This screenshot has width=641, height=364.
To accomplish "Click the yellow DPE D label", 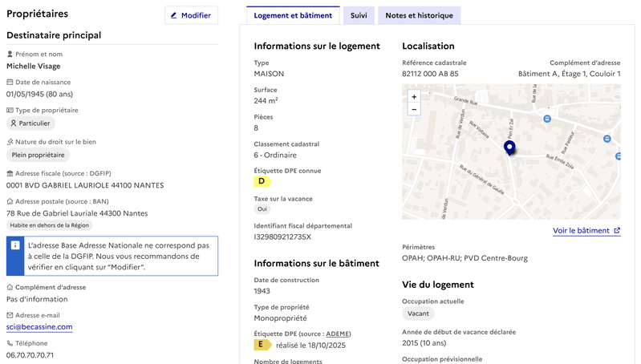I will (262, 181).
